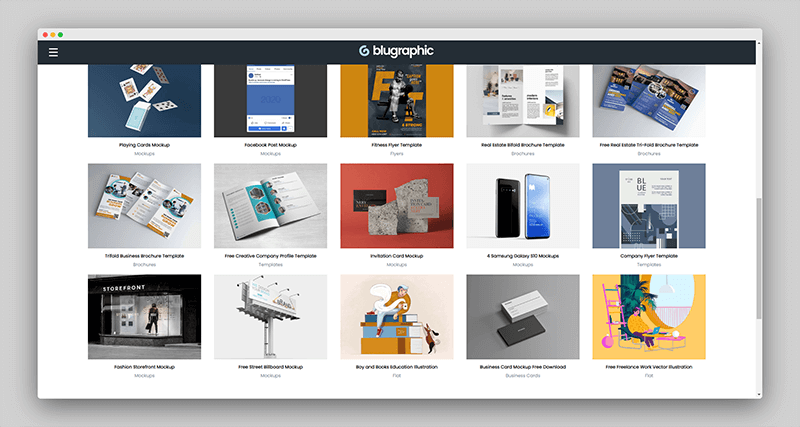
Task: Click the Flyers category under Fitness Flyer
Action: (x=396, y=154)
